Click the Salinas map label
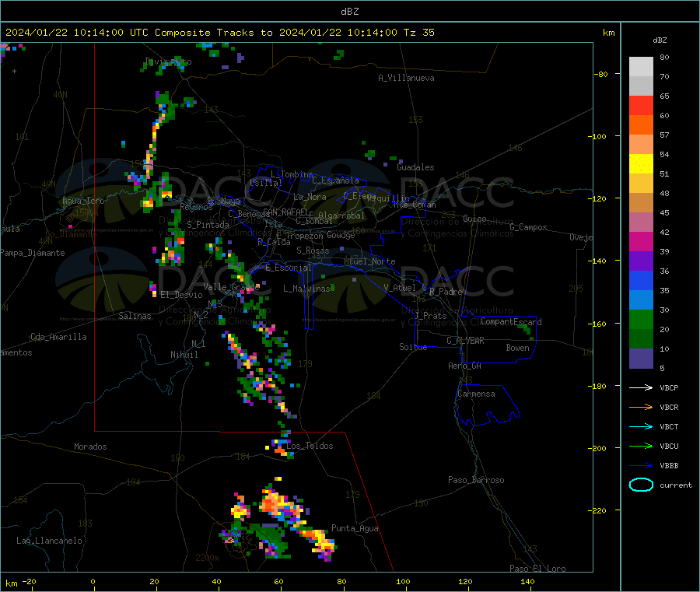Image resolution: width=700 pixels, height=592 pixels. [x=135, y=316]
